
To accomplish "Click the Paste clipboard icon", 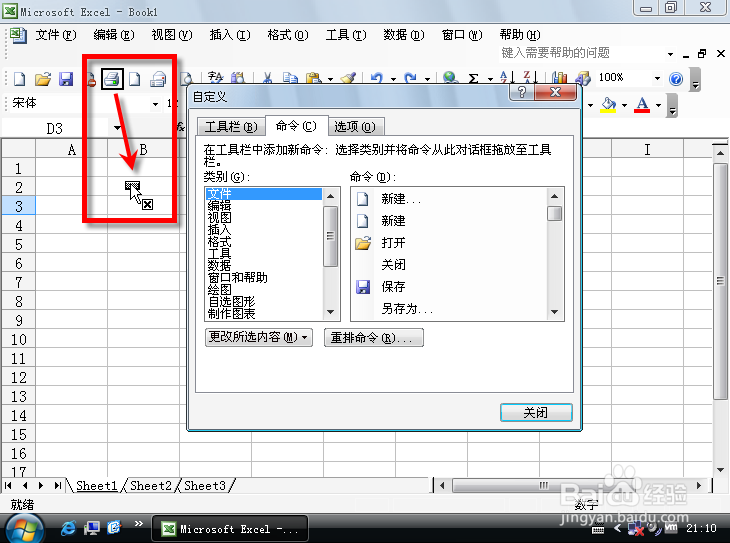I will pyautogui.click(x=314, y=78).
